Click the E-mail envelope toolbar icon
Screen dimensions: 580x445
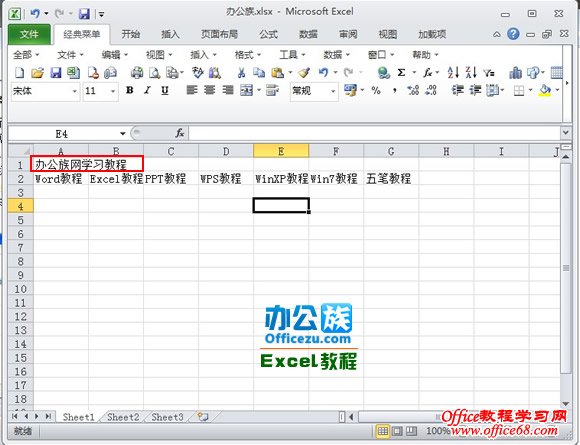coord(111,73)
